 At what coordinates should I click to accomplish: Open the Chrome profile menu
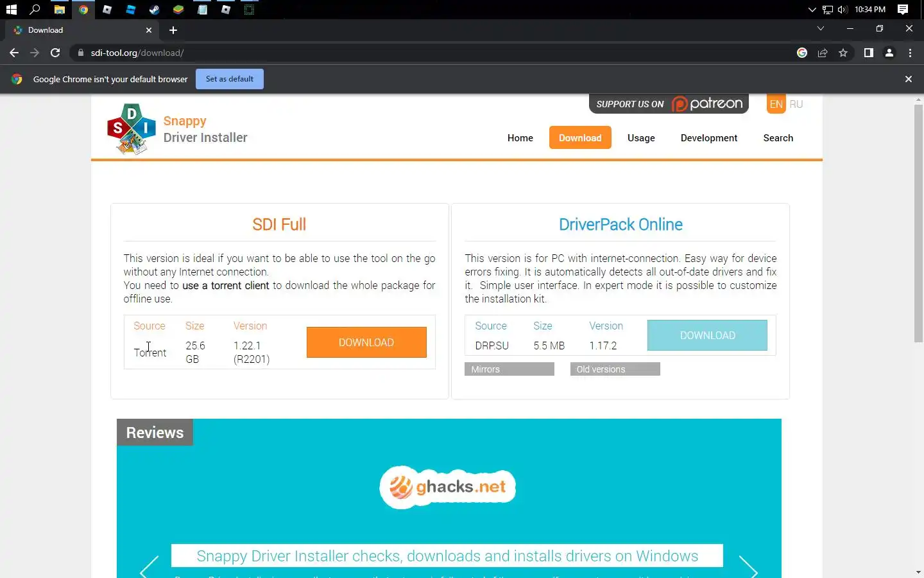(889, 53)
